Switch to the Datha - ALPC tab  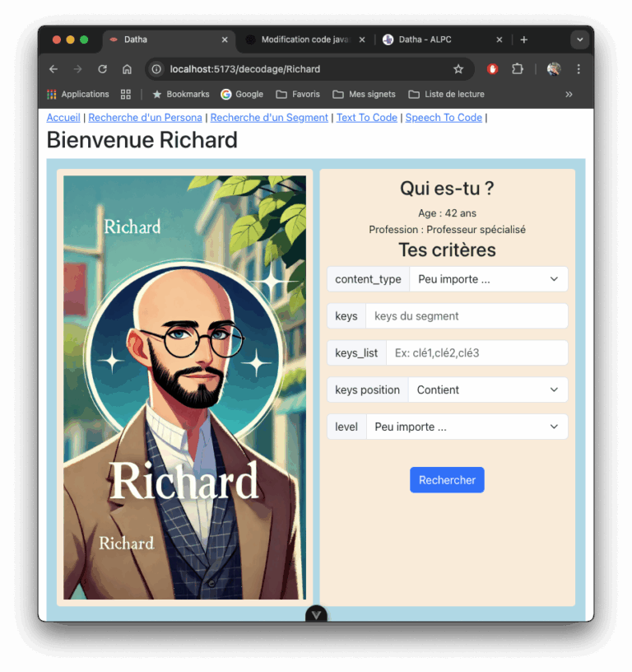(441, 40)
